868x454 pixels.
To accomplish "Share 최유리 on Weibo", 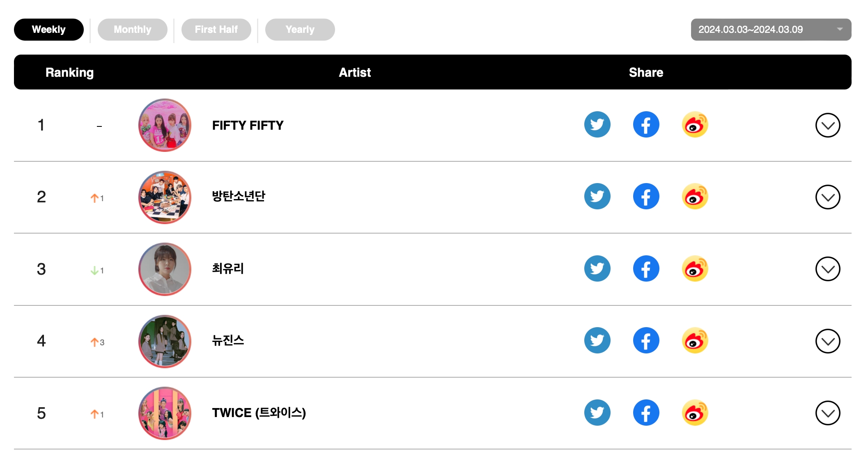I will pos(695,269).
